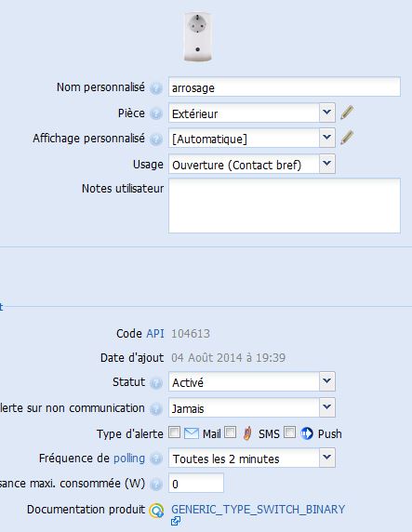The image size is (412, 532).
Task: Expand the Usage dropdown list
Action: pos(252,165)
